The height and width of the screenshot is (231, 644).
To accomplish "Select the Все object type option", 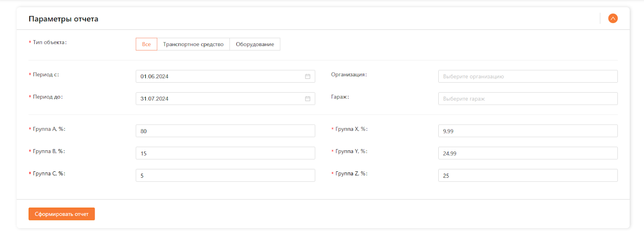I will tap(147, 44).
